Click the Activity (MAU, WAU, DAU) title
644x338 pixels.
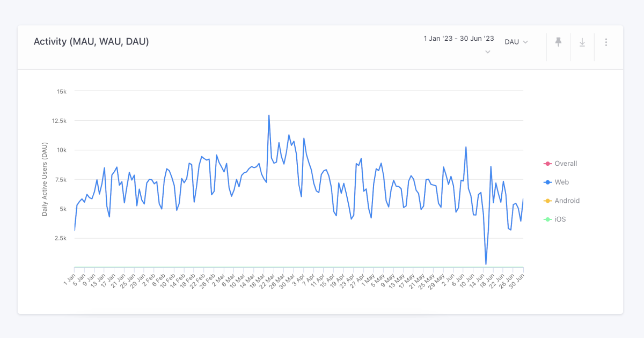point(91,41)
